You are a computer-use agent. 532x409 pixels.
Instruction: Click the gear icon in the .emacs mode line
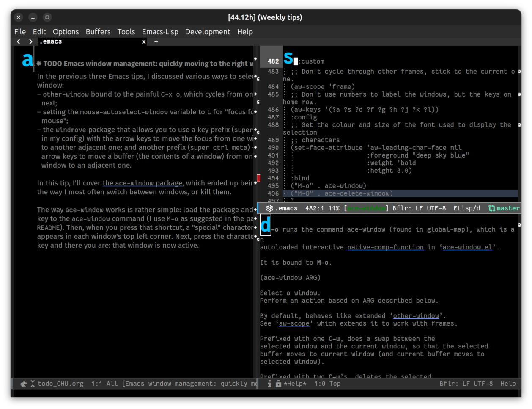[x=269, y=208]
